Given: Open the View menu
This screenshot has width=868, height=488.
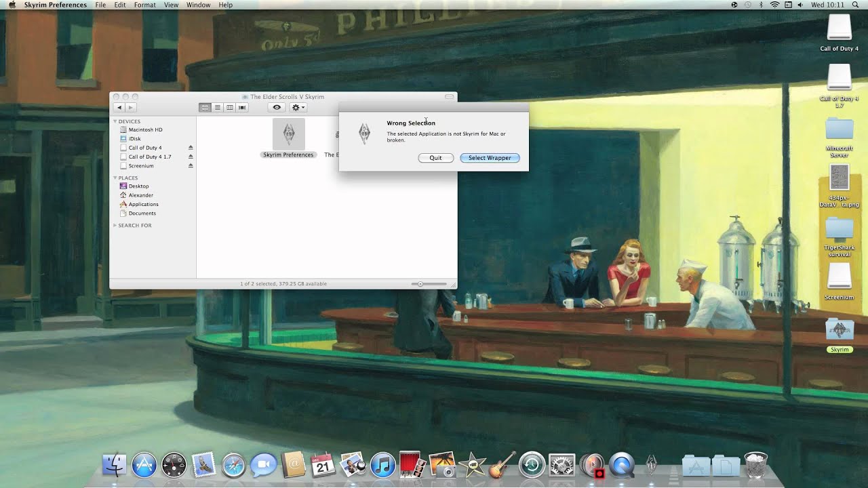Looking at the screenshot, I should tap(172, 5).
